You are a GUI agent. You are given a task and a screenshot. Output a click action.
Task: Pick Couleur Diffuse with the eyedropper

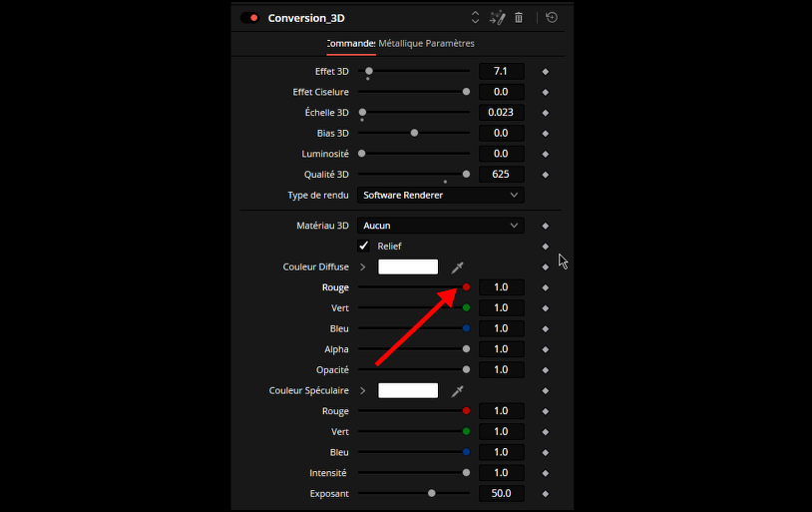click(458, 267)
